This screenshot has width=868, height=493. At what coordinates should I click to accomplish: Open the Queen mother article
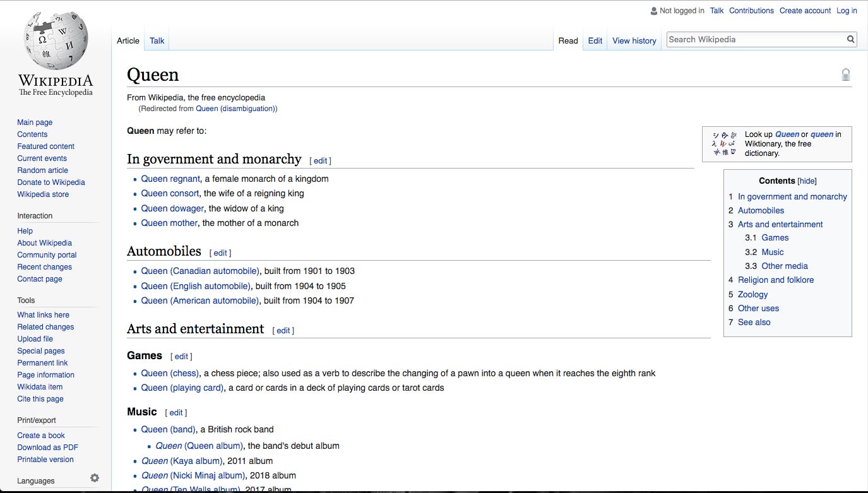click(169, 223)
